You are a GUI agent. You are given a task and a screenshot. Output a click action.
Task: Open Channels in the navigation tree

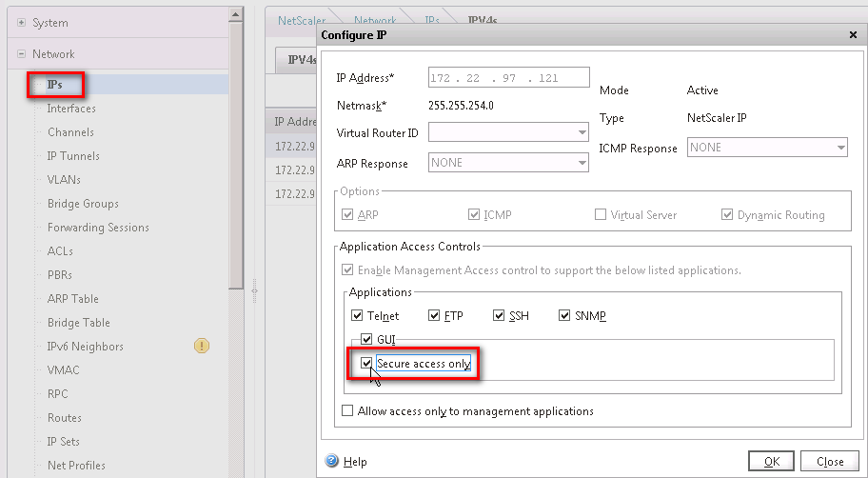click(x=70, y=132)
